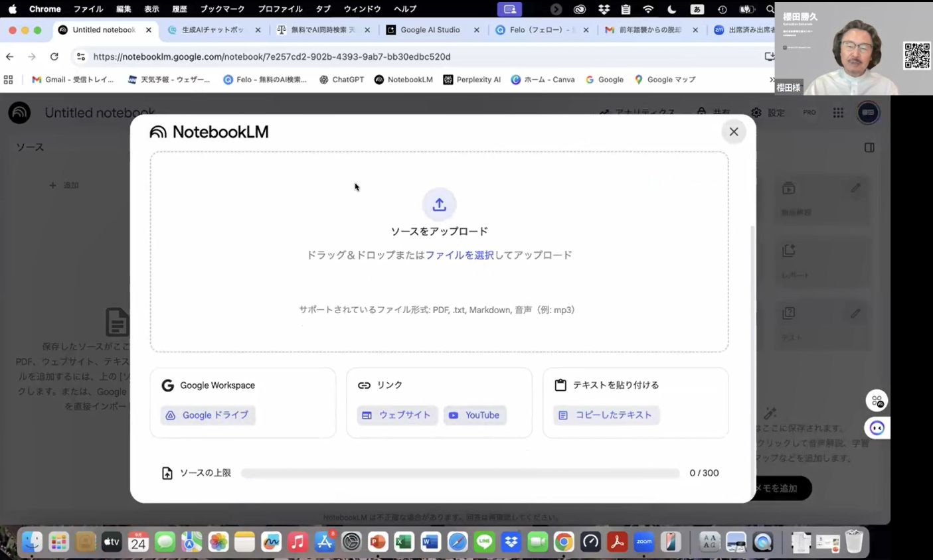Click the Chrome address bar URL

(x=272, y=57)
